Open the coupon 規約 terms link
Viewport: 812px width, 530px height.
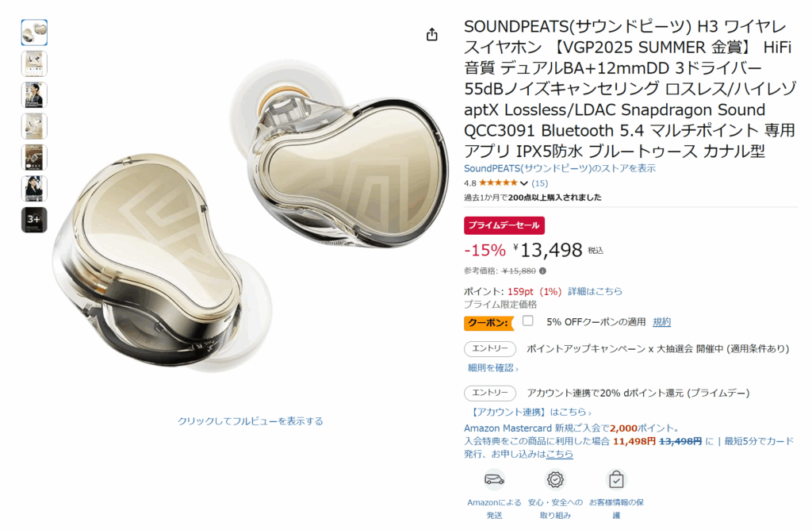pyautogui.click(x=662, y=322)
